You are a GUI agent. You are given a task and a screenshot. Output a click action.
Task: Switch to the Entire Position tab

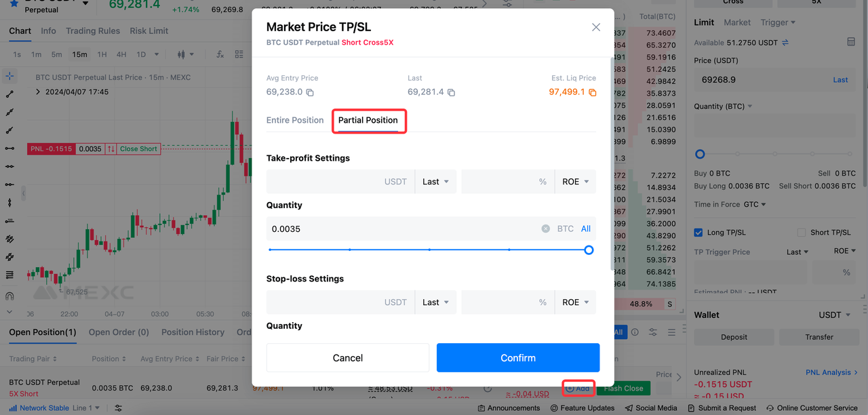tap(295, 121)
